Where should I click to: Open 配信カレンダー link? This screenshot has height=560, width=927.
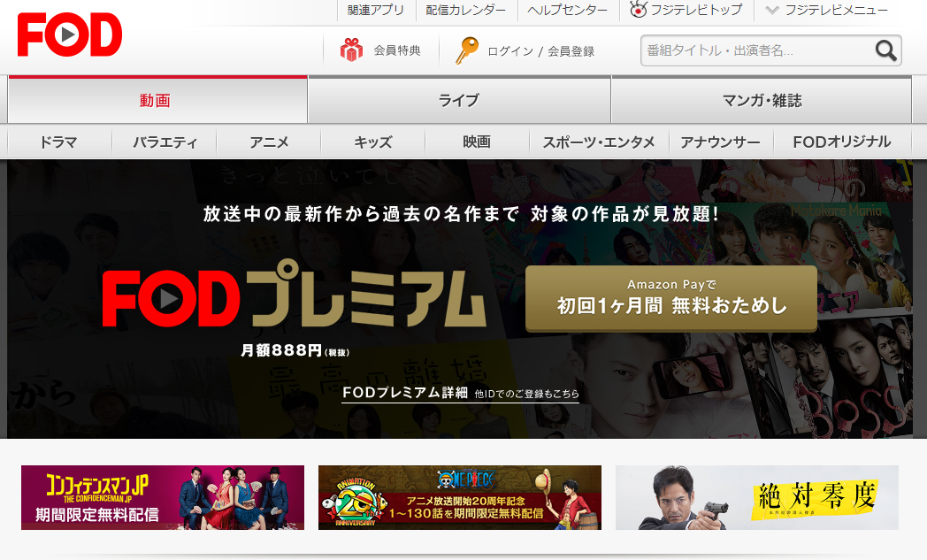[466, 10]
